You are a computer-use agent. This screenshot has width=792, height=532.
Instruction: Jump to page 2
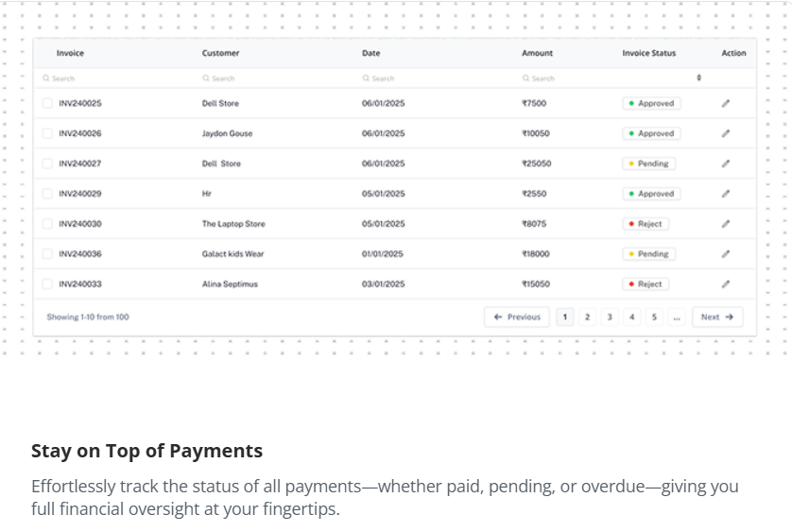[x=587, y=317]
